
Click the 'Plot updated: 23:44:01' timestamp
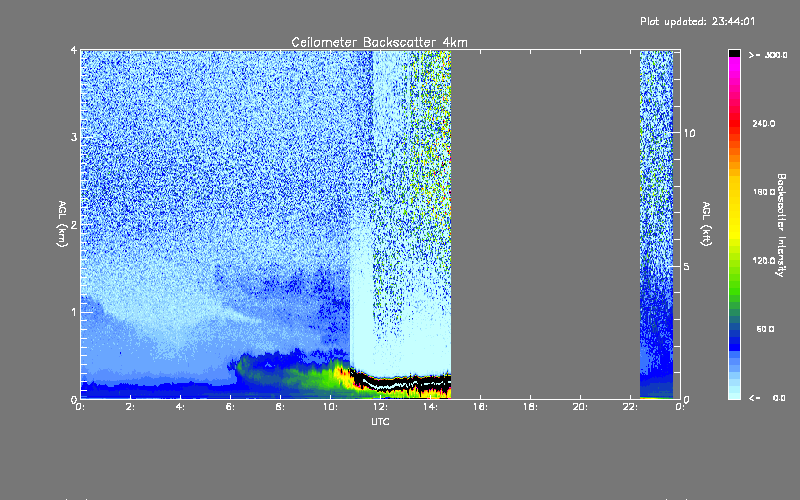click(697, 21)
